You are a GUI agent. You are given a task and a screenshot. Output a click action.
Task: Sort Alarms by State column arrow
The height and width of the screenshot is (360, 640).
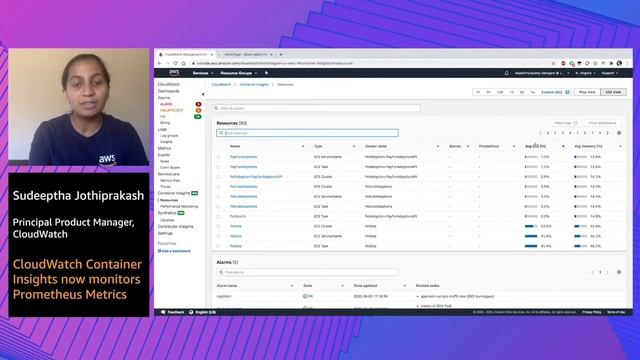tap(342, 286)
